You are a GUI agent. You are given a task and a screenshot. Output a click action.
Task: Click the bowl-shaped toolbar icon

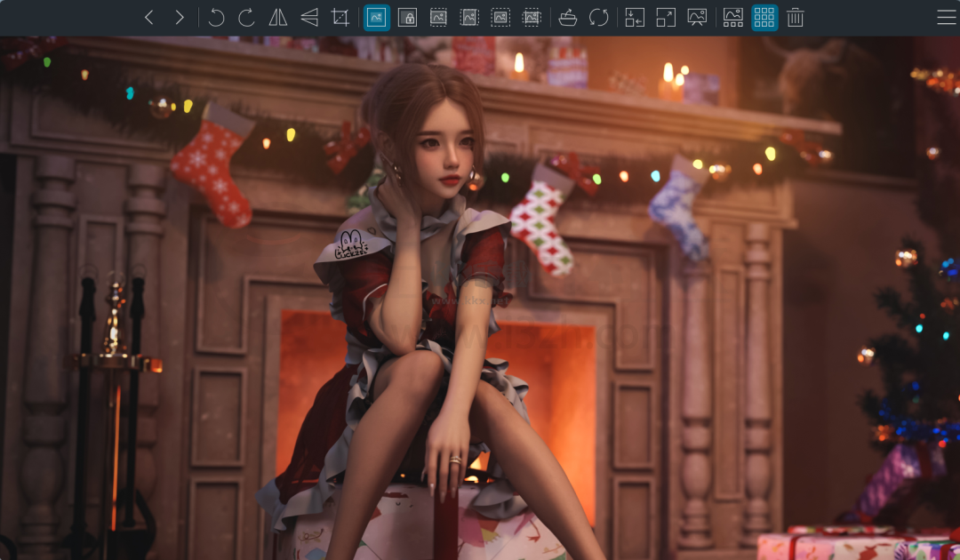click(568, 17)
